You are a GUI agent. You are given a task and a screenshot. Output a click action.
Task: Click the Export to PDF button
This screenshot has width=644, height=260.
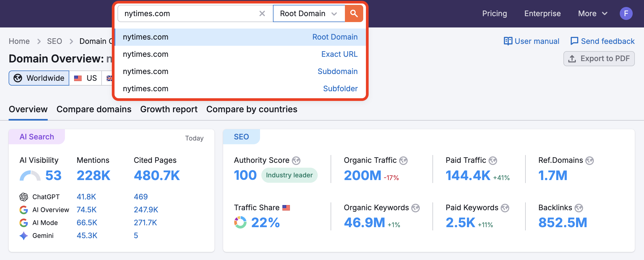click(599, 58)
